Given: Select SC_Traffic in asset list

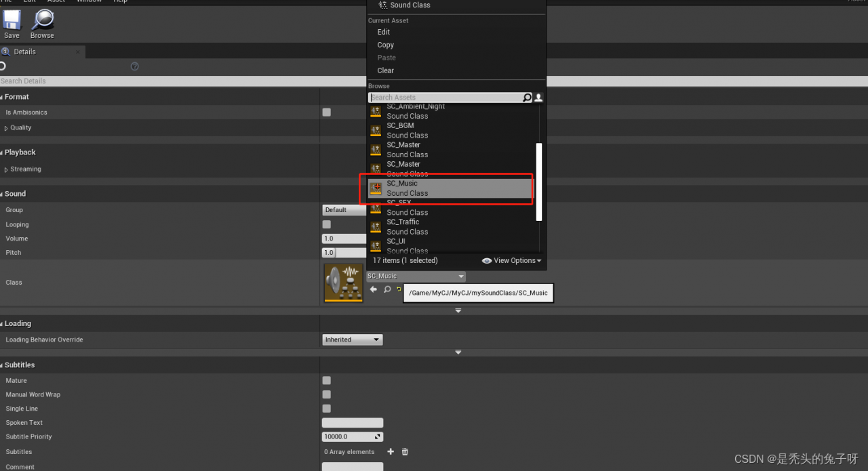Looking at the screenshot, I should pos(452,226).
